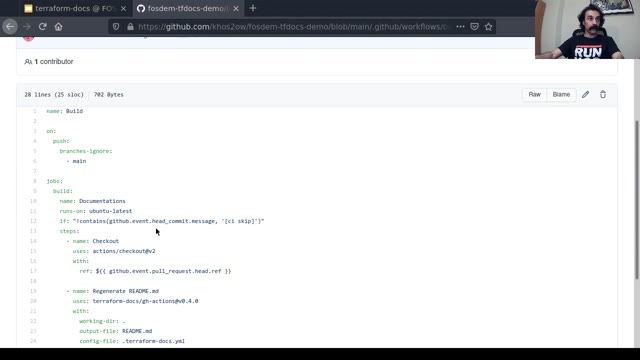
Task: Click 'ref: ${{ github.event.pull_request.head.ref }}' line
Action: [x=155, y=271]
